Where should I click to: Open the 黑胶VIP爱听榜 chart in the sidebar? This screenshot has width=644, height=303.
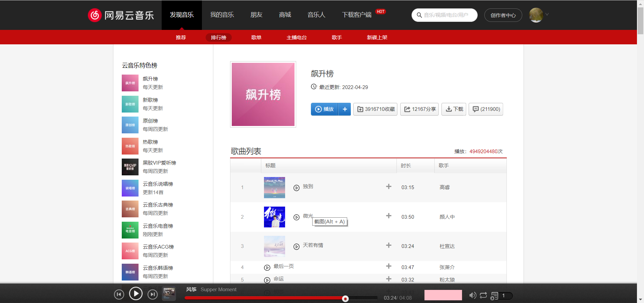[x=159, y=163]
